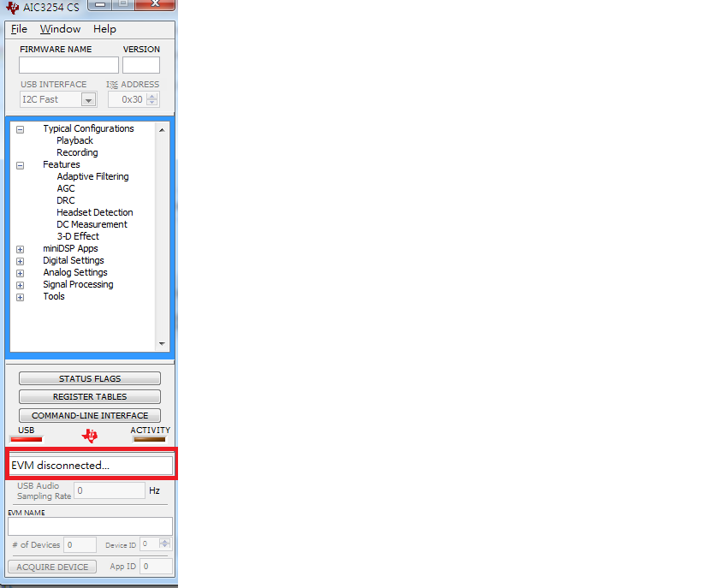Image resolution: width=701 pixels, height=588 pixels.
Task: Click the TI logo in the title bar
Action: point(11,6)
